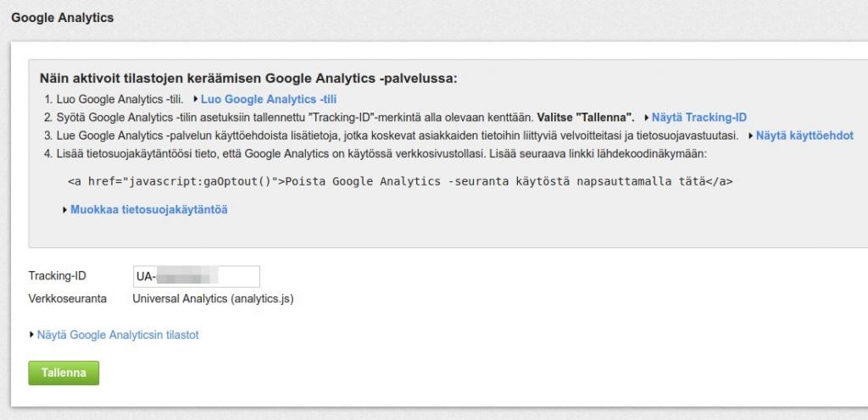Image resolution: width=868 pixels, height=420 pixels.
Task: Click the Verkkoseuranta label
Action: [68, 299]
